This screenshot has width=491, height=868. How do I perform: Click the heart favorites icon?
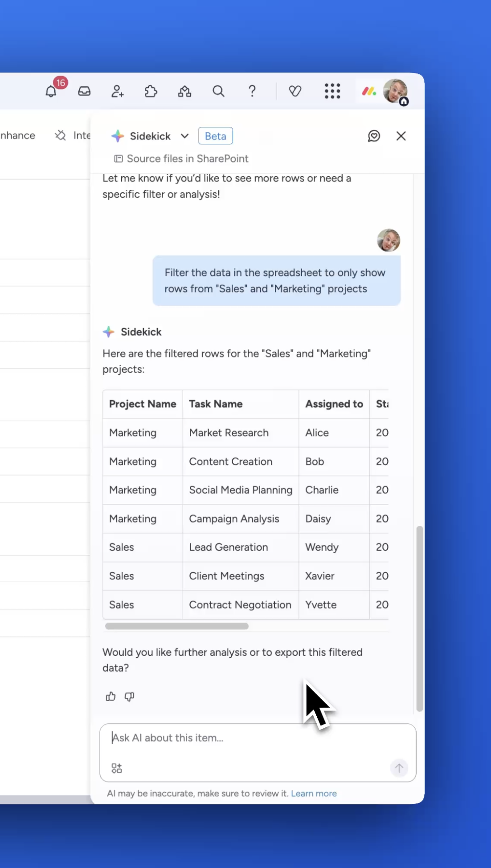pos(295,91)
